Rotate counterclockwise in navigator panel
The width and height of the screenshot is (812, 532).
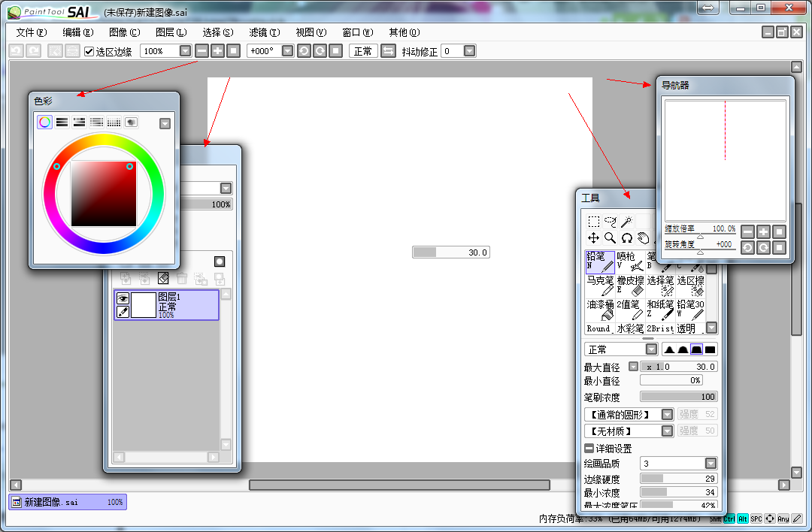pos(747,247)
